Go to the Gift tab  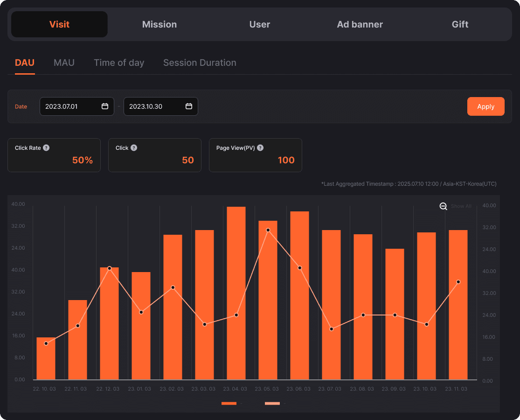[x=460, y=24]
